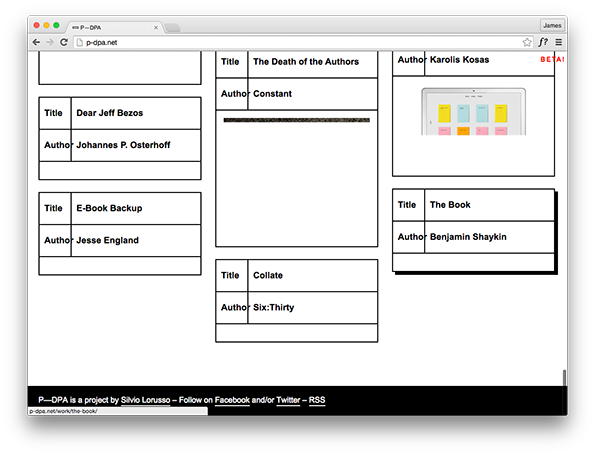The image size is (595, 455).
Task: Open the James profile button
Action: [x=552, y=25]
